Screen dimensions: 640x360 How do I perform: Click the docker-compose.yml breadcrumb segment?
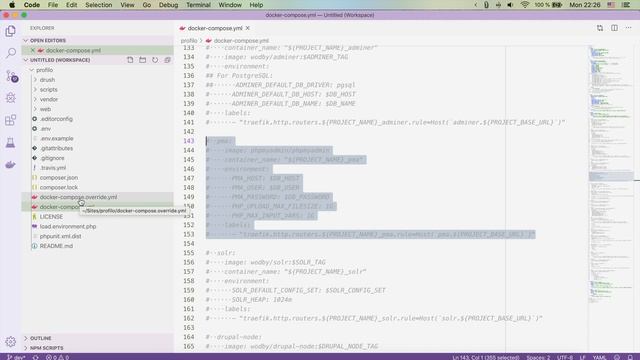point(241,41)
